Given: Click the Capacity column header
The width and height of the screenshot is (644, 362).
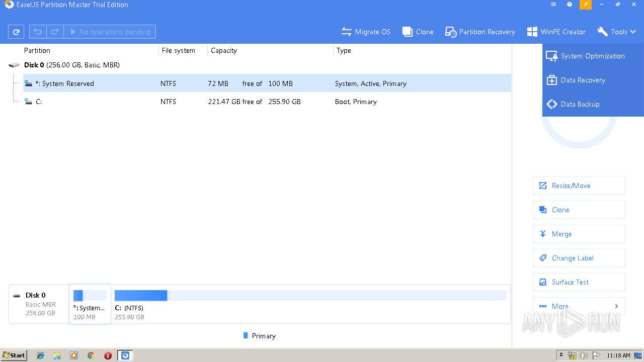Looking at the screenshot, I should [x=224, y=50].
